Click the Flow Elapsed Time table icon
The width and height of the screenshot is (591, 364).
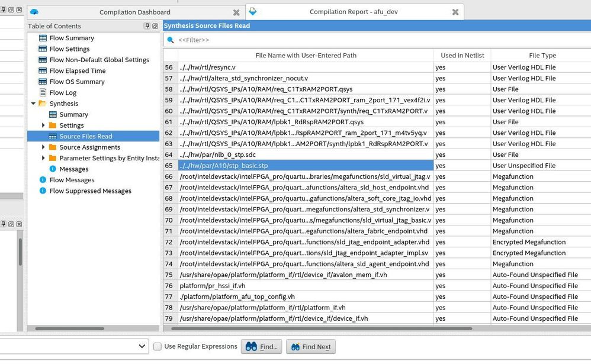pyautogui.click(x=43, y=71)
